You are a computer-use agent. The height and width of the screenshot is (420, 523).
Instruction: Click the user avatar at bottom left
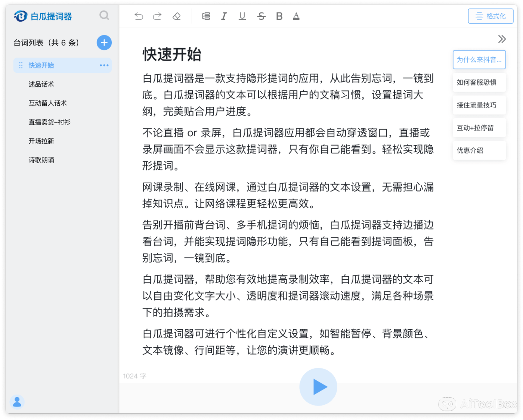click(x=17, y=402)
